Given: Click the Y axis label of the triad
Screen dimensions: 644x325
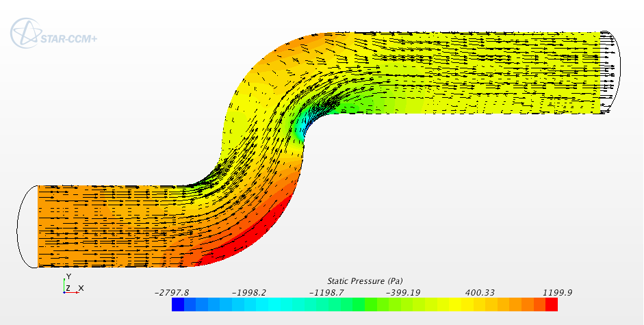Looking at the screenshot, I should click(68, 276).
